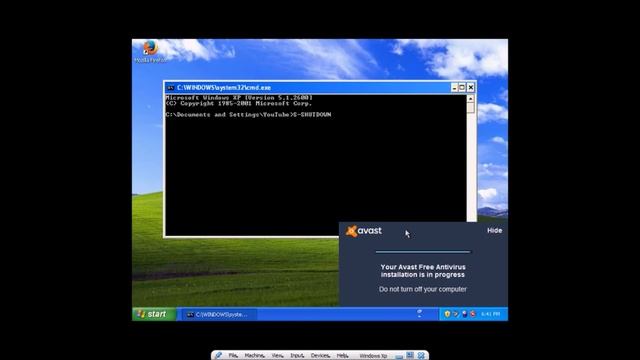Viewport: 640px width, 360px height.
Task: Click the command prompt input line
Action: click(248, 115)
